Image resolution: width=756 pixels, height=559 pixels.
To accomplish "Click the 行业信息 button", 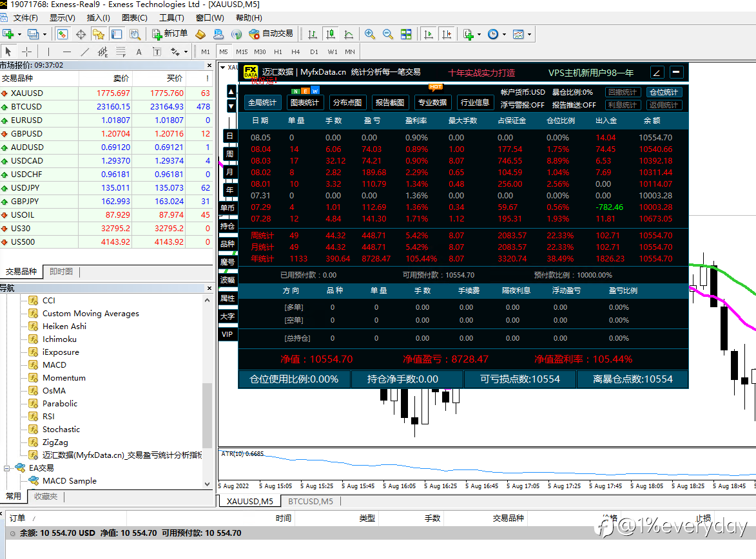I will pyautogui.click(x=474, y=102).
